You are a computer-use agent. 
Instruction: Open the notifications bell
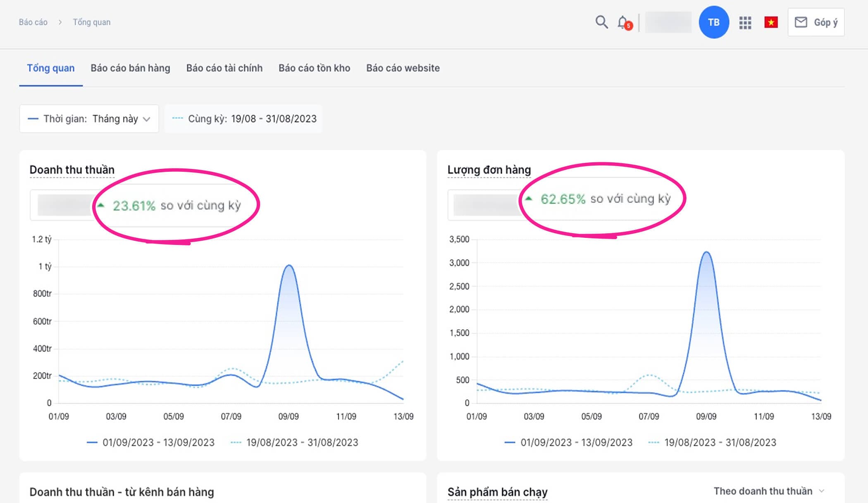point(623,22)
